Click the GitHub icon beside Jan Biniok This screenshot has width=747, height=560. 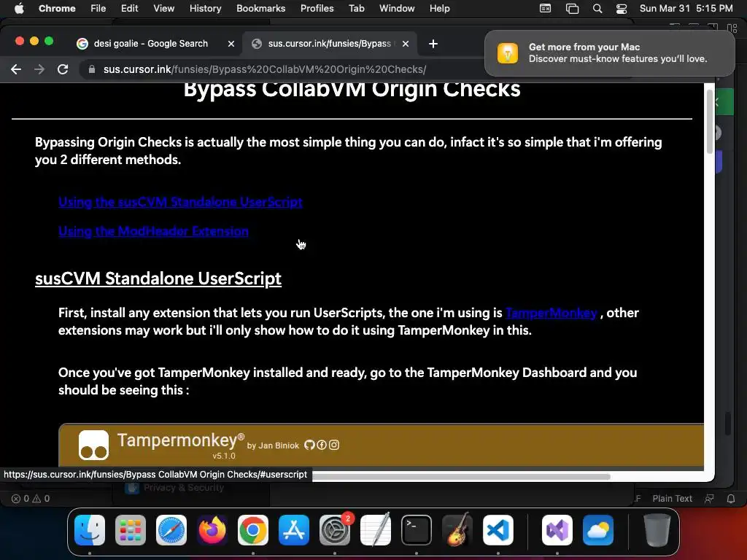309,445
